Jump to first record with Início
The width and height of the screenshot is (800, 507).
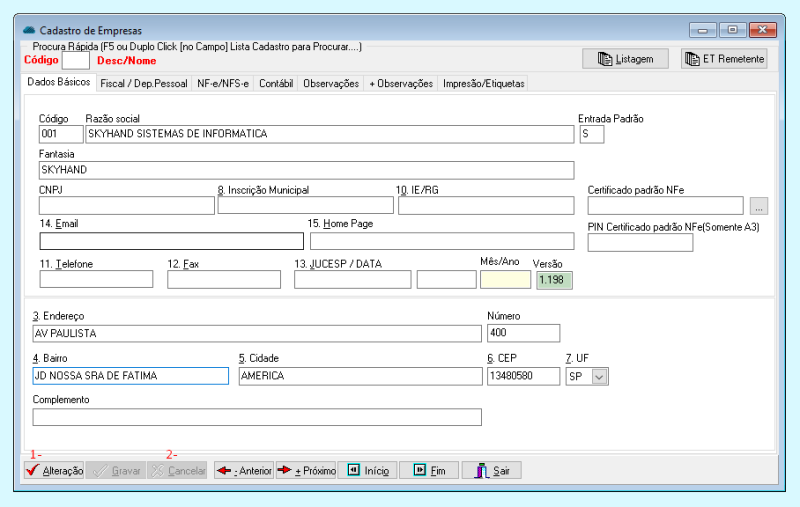pyautogui.click(x=367, y=470)
